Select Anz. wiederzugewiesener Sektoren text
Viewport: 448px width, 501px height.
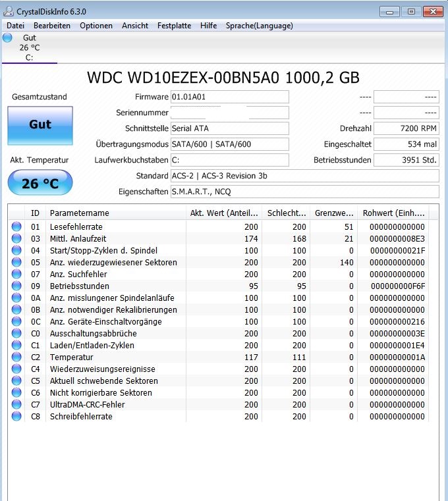click(113, 262)
